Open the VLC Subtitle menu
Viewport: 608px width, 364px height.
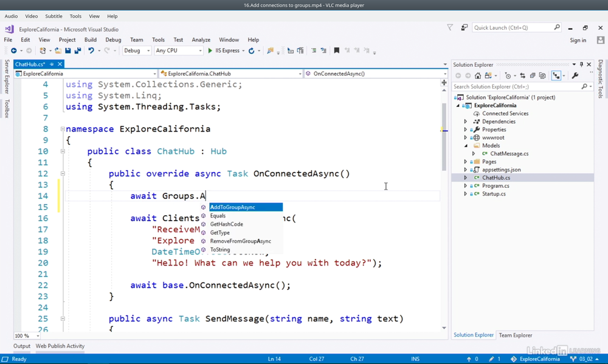click(x=54, y=16)
